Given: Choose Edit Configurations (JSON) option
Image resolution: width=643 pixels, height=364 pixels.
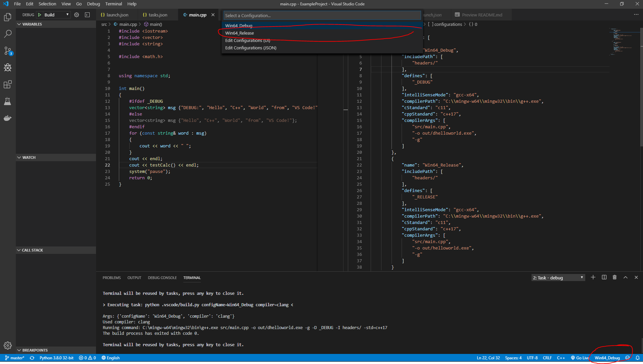Looking at the screenshot, I should [x=322, y=48].
